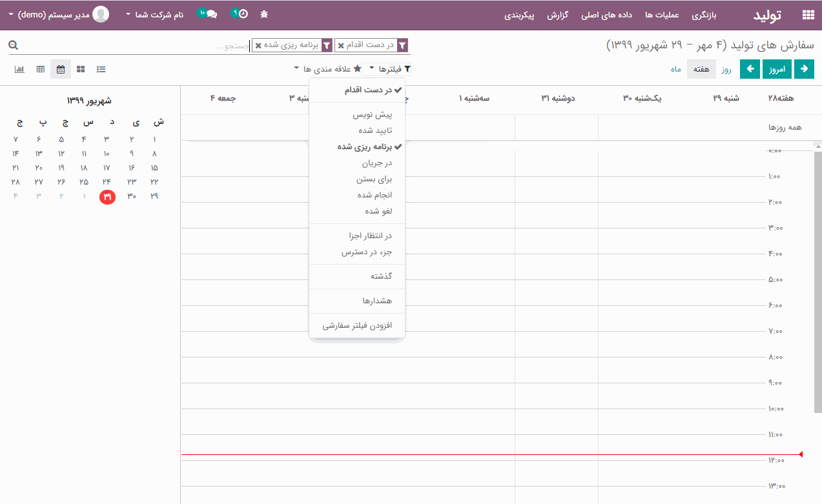Switch to pivot table view
The width and height of the screenshot is (822, 504).
coord(40,69)
